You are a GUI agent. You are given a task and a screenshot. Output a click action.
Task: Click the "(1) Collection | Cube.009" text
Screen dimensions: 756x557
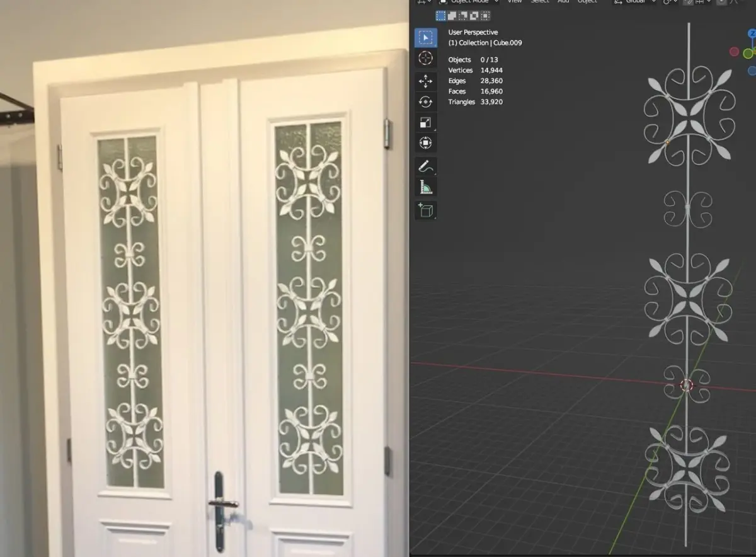(x=485, y=43)
